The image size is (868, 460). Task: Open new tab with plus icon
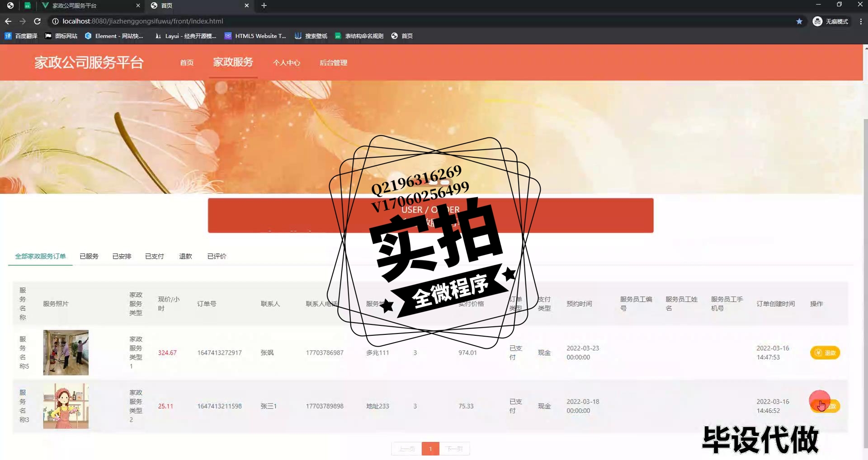[264, 5]
